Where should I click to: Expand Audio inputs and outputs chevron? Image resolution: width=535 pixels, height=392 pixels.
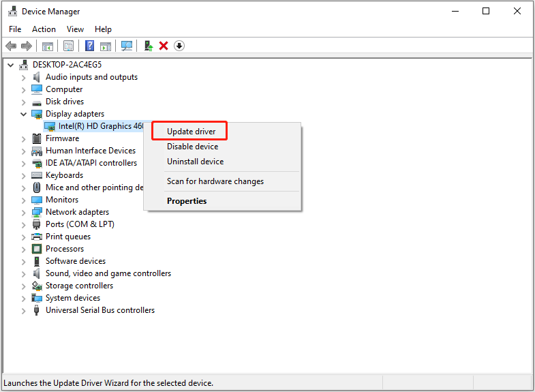(23, 78)
